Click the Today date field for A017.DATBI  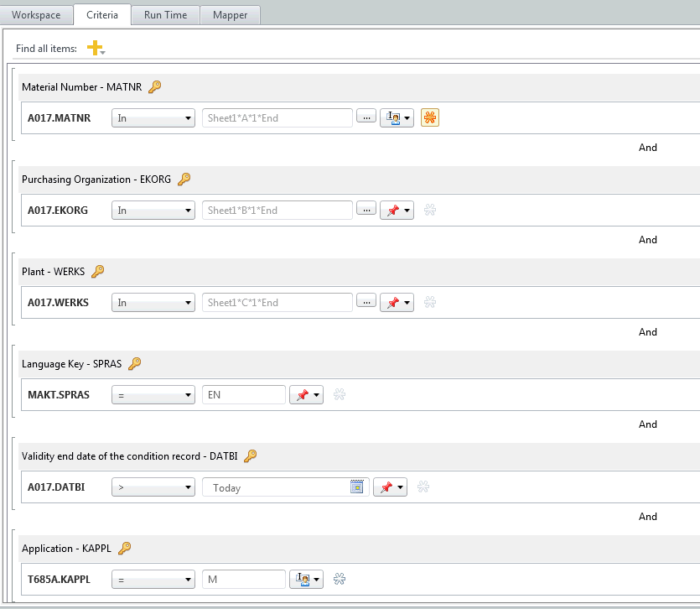pos(286,487)
